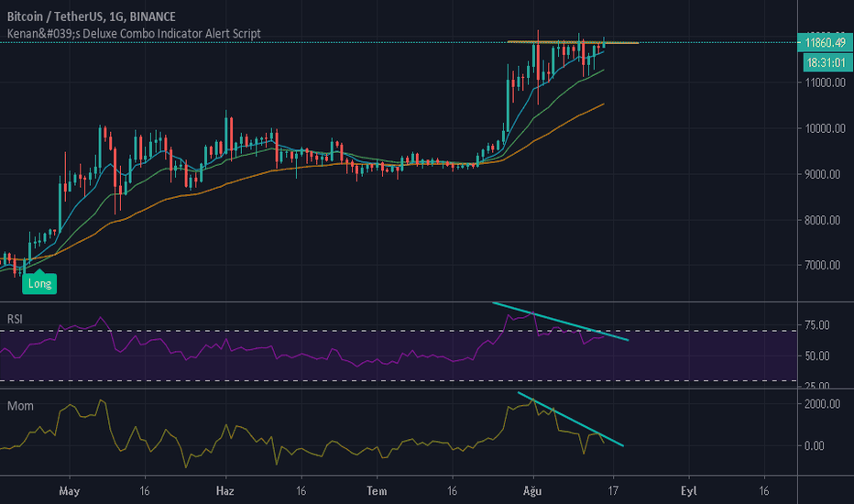The image size is (854, 504).
Task: Click the 17 date label on time axis
Action: pyautogui.click(x=613, y=491)
